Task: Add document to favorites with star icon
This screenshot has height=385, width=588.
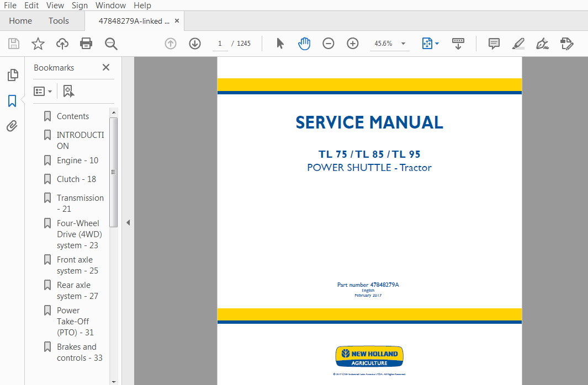Action: pyautogui.click(x=38, y=44)
